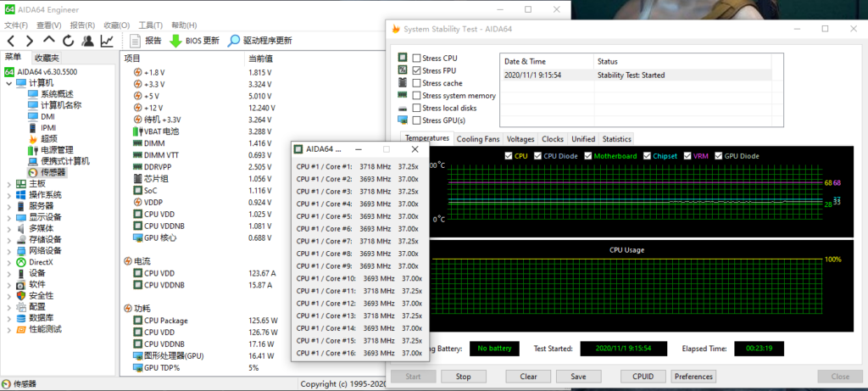This screenshot has width=868, height=391.
Task: Click AIDA64 v6.30.5500 root icon
Action: pyautogui.click(x=8, y=72)
